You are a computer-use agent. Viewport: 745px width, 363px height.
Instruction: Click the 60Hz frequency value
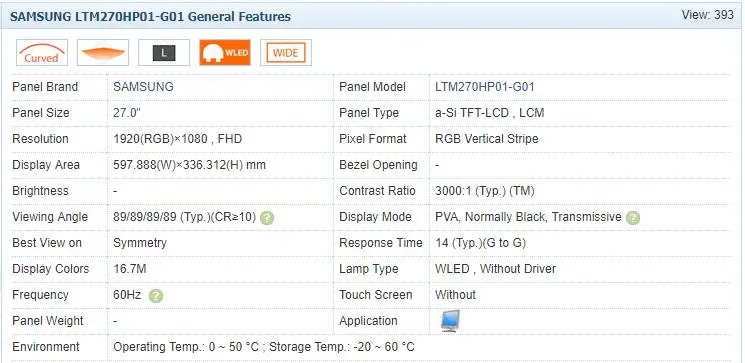(127, 295)
